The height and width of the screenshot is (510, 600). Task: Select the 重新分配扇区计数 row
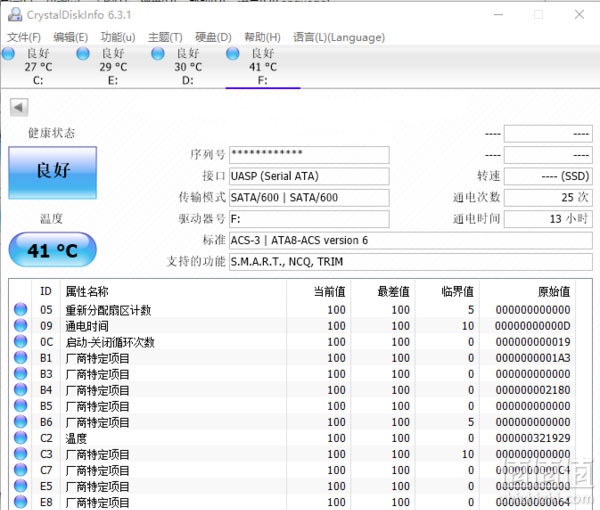tap(292, 310)
